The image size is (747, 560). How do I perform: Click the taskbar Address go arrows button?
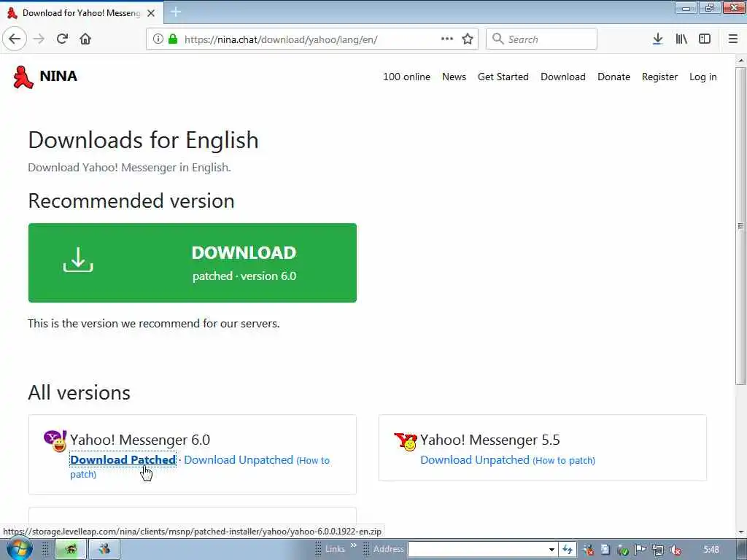coord(567,550)
